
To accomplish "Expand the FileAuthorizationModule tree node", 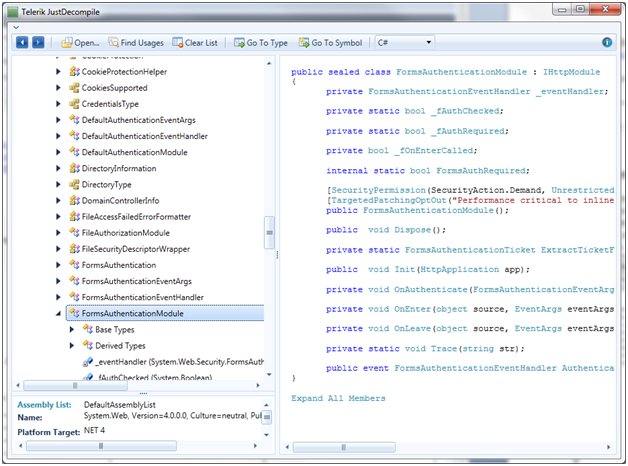I will tap(58, 233).
